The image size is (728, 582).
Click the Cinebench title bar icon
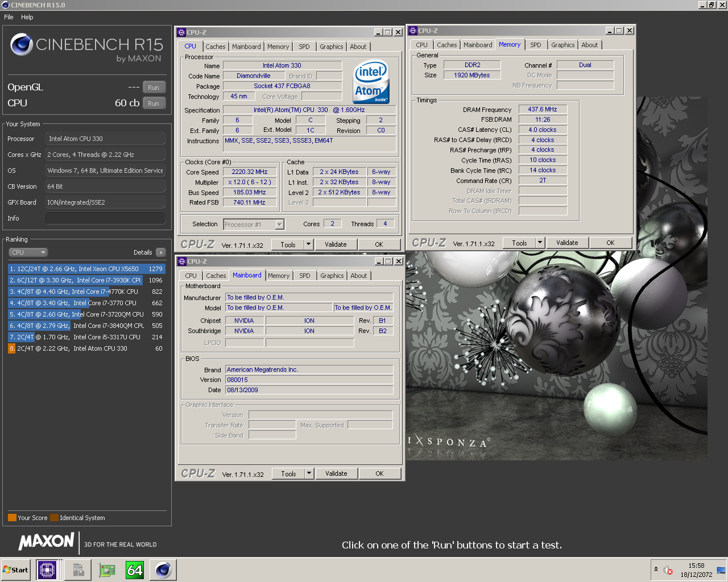(5, 5)
